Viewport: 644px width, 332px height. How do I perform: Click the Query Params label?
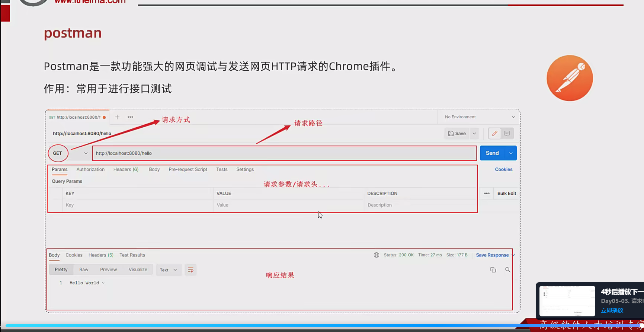[67, 181]
